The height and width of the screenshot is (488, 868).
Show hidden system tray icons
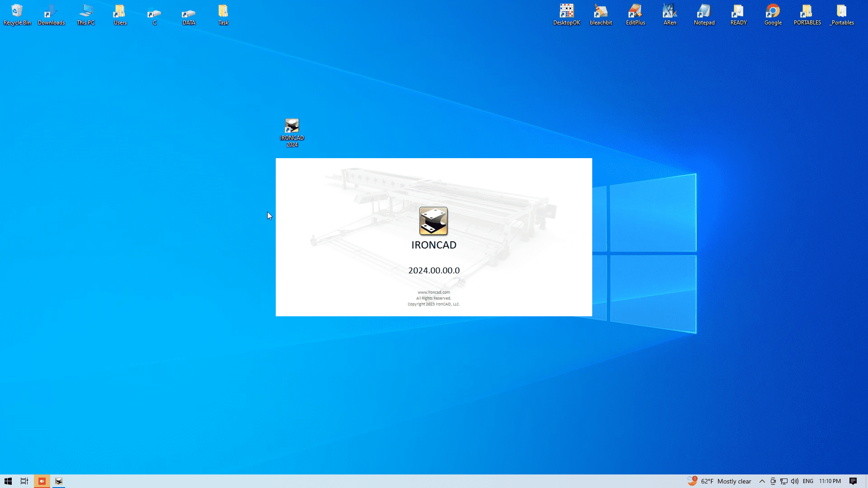(762, 481)
